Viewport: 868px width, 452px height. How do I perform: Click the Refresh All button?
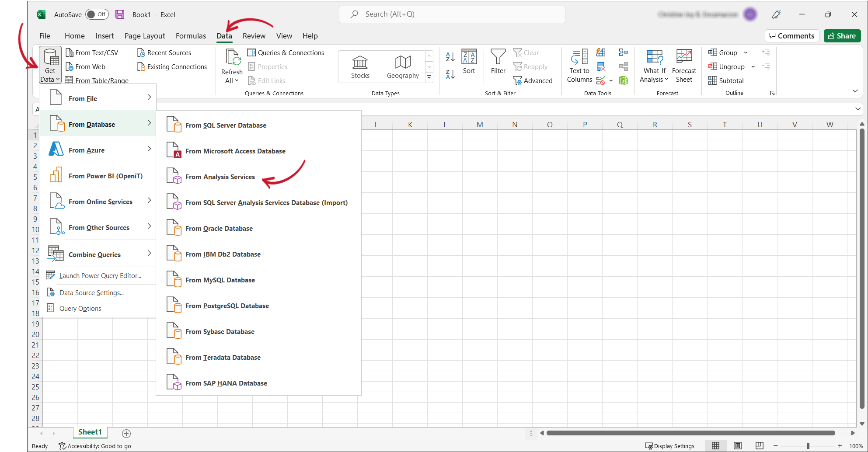click(x=232, y=66)
